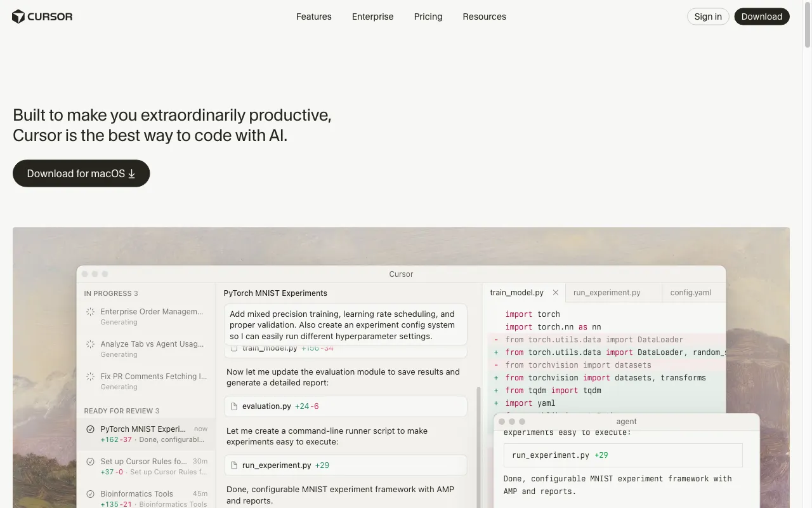Image resolution: width=812 pixels, height=508 pixels.
Task: Open run_experiment.py +29 card in chat
Action: click(x=346, y=465)
